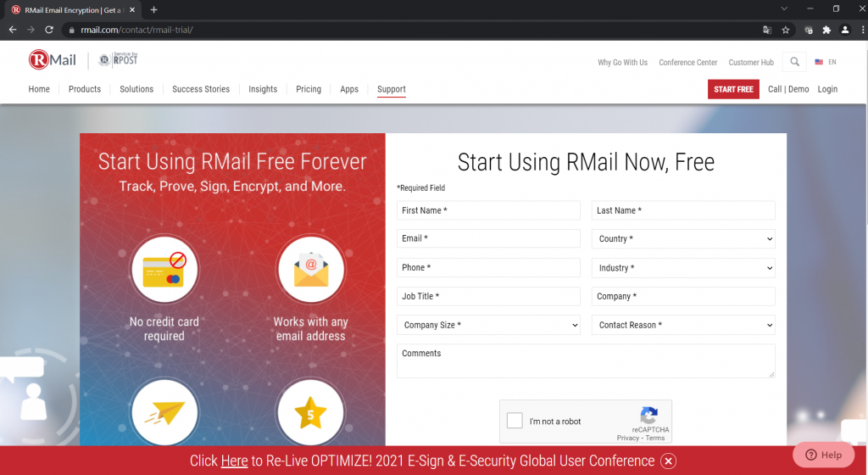Click into the Email field

tap(488, 238)
